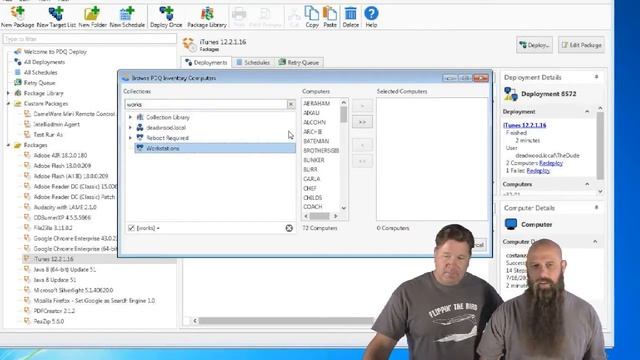This screenshot has height=360, width=640.
Task: Click the Reboot Required collection icon
Action: [140, 138]
